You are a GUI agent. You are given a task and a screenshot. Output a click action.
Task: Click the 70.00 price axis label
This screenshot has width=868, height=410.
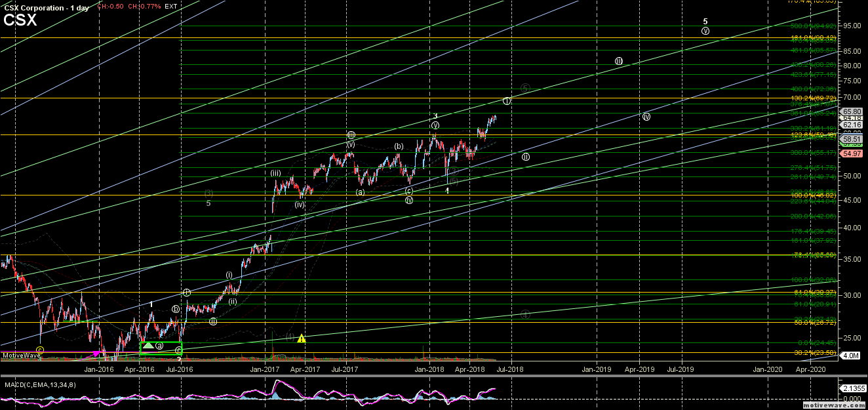(x=852, y=98)
